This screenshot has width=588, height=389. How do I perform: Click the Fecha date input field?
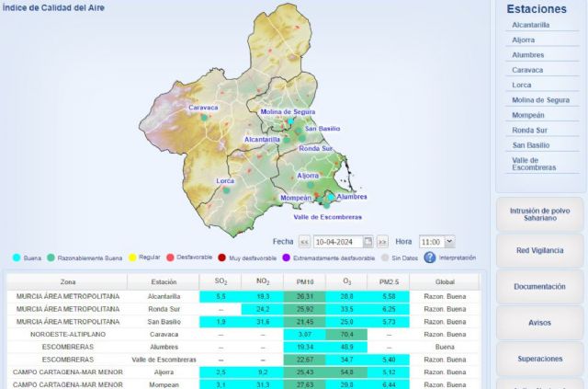click(x=337, y=242)
